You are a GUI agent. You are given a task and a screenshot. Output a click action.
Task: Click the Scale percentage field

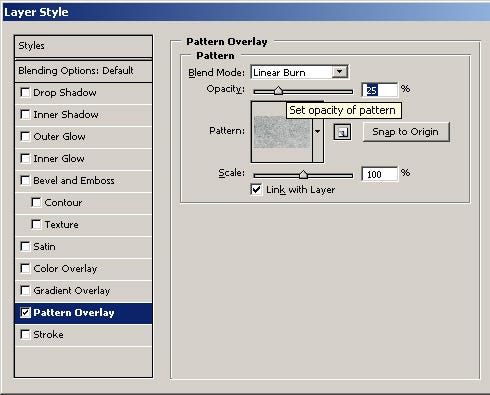(380, 174)
